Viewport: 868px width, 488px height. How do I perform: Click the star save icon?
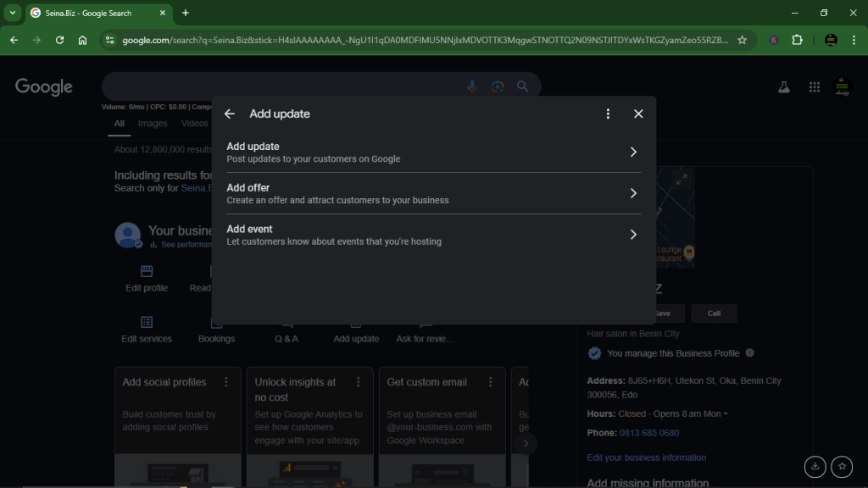coord(842,467)
